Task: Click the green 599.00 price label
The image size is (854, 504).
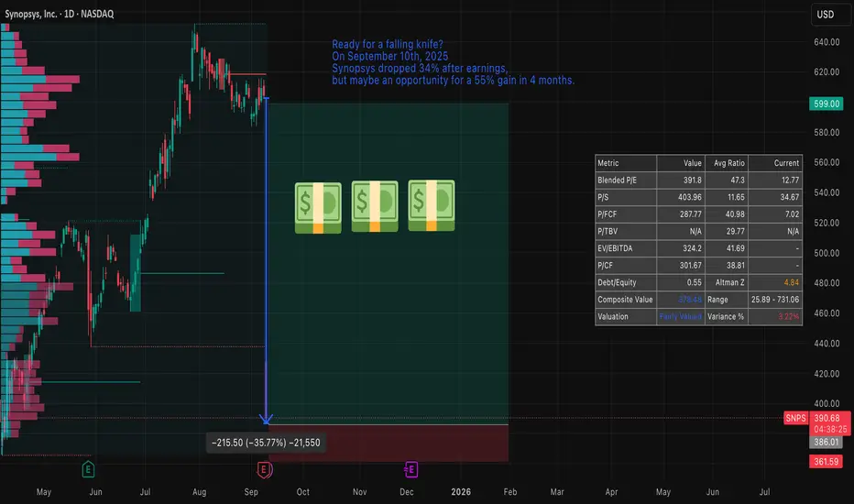Action: point(827,104)
